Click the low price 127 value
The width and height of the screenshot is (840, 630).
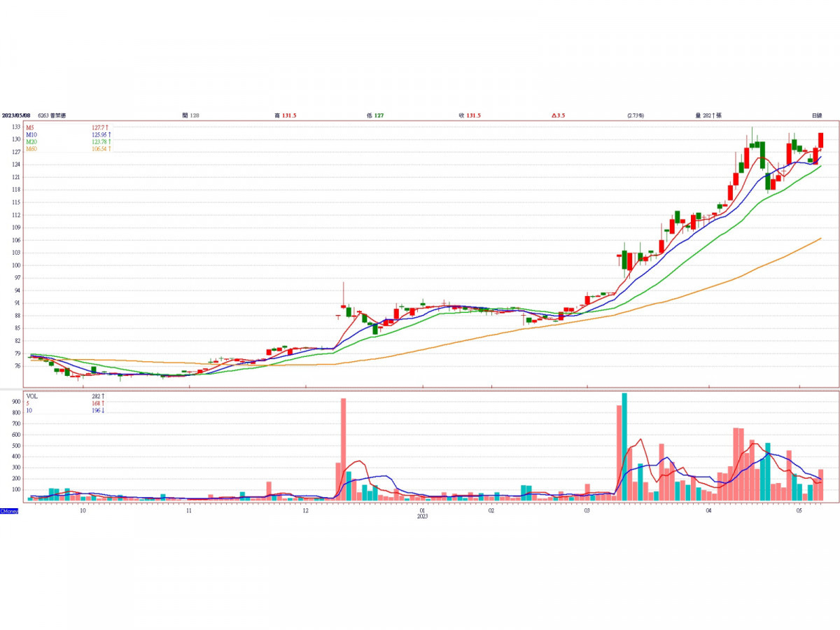[377, 115]
